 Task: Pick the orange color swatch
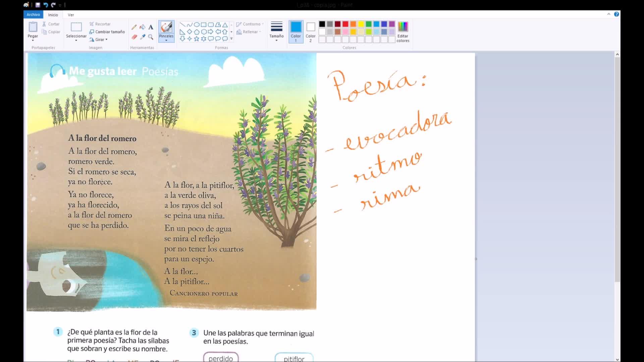pos(353,24)
